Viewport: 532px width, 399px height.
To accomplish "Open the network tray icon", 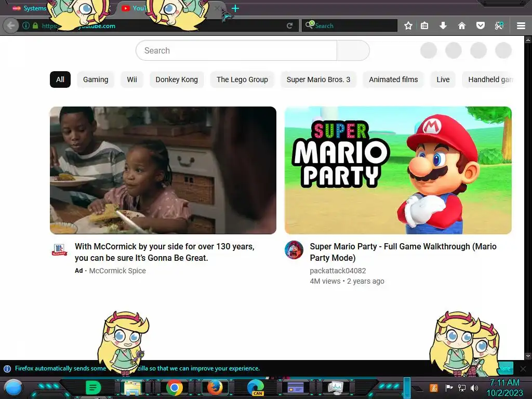I will [462, 388].
